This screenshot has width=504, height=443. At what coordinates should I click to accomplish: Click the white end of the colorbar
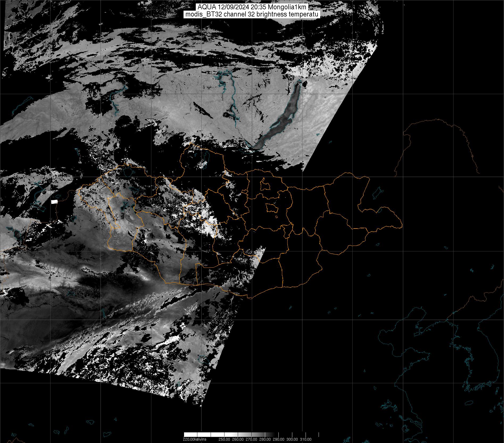point(191,435)
